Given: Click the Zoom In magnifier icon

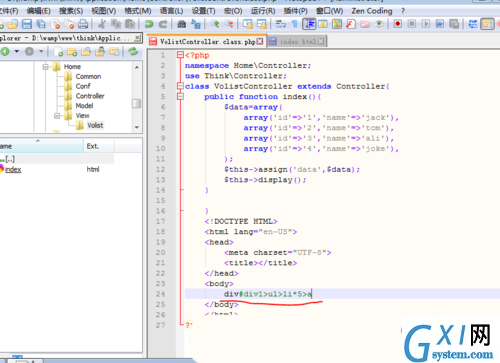Looking at the screenshot, I should point(215,24).
